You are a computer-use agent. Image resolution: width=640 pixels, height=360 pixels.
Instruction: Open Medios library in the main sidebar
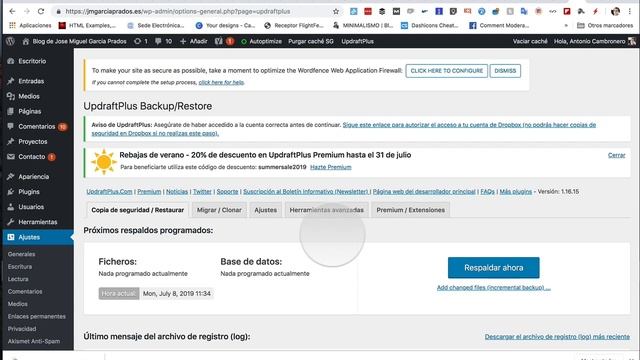(x=29, y=96)
